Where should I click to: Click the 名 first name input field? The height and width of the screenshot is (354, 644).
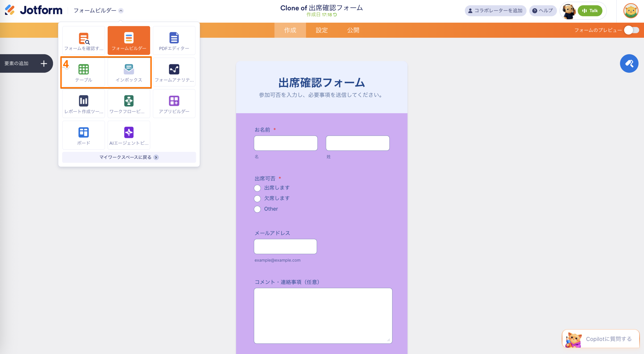pos(286,143)
